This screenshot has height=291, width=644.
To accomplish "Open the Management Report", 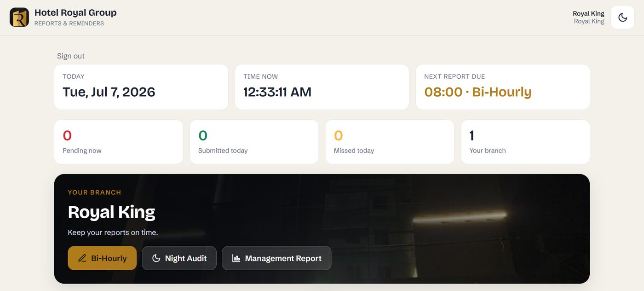I will [x=276, y=258].
